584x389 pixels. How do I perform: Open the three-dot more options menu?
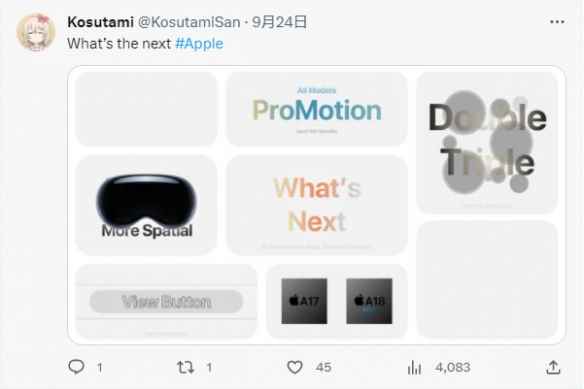click(x=557, y=22)
